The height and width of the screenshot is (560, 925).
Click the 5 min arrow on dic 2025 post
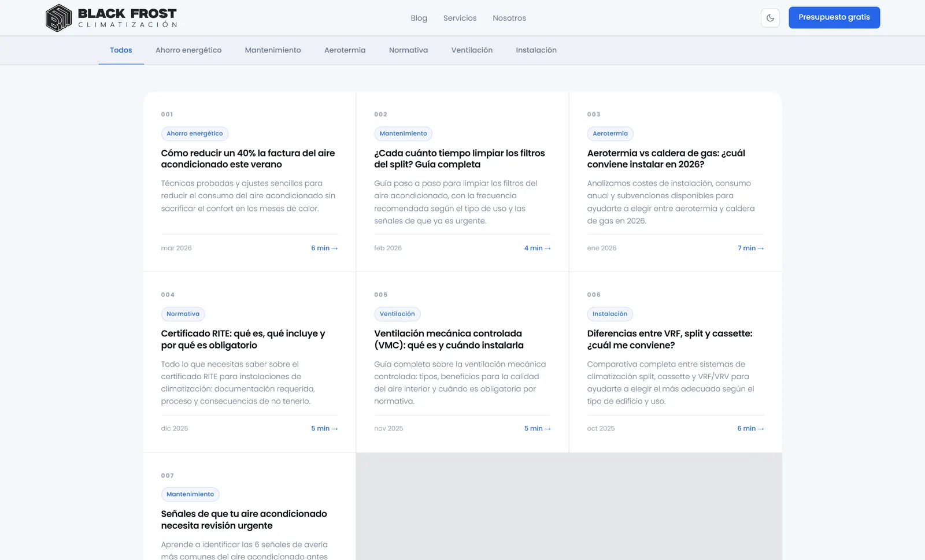tap(324, 428)
